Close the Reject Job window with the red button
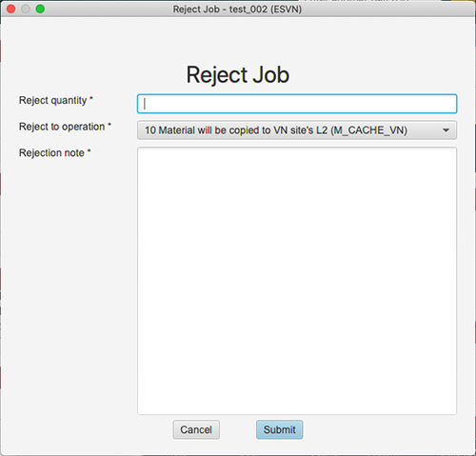Viewport: 476px width, 456px height. 11,9
